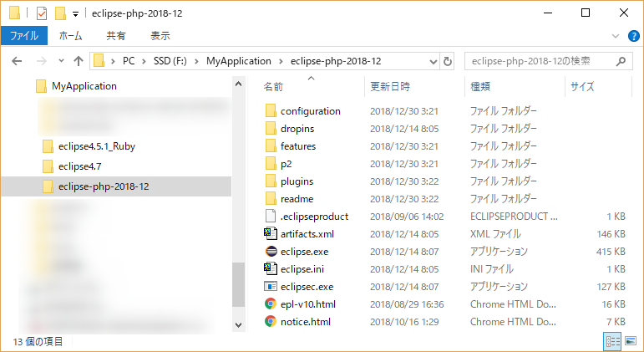Image resolution: width=644 pixels, height=352 pixels.
Task: Open the Quick Access Toolbar customize dropdown
Action: tap(75, 14)
